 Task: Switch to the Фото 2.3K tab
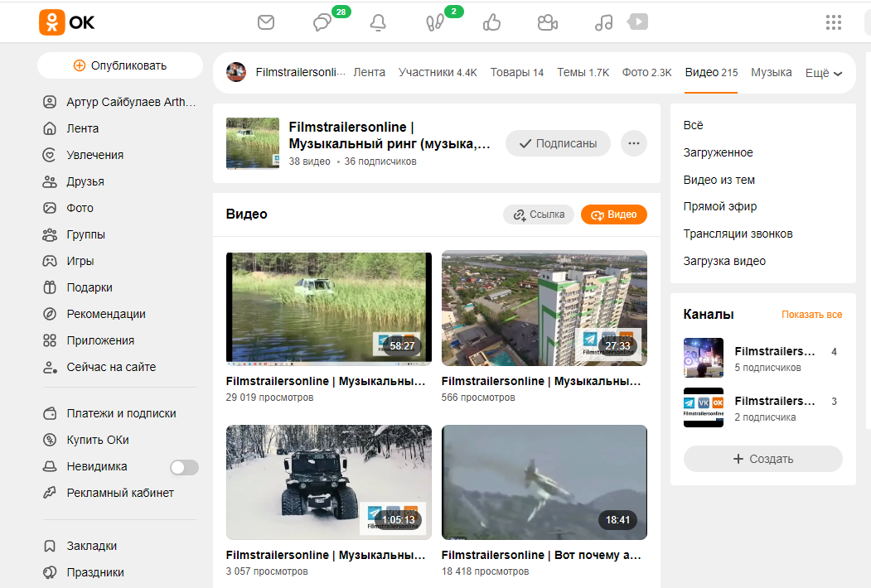(x=646, y=72)
